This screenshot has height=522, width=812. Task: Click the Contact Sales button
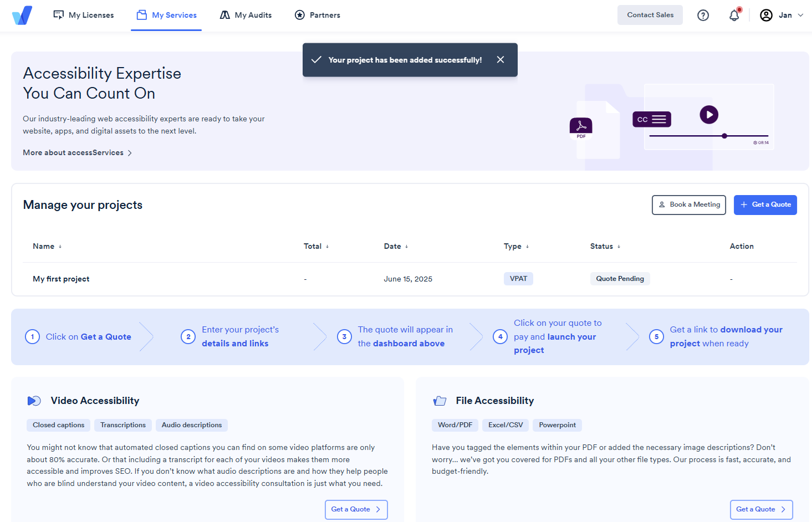click(650, 15)
